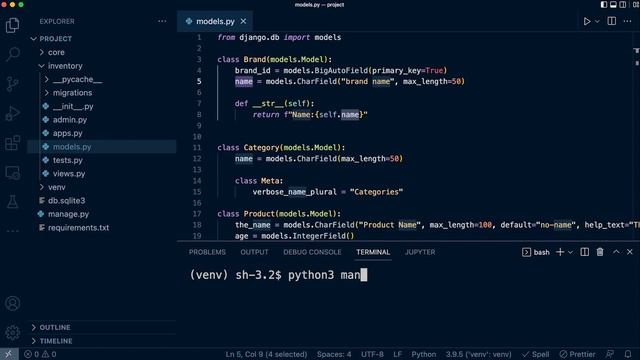Click feedback icon in status bar
640x360 pixels.
point(610,354)
